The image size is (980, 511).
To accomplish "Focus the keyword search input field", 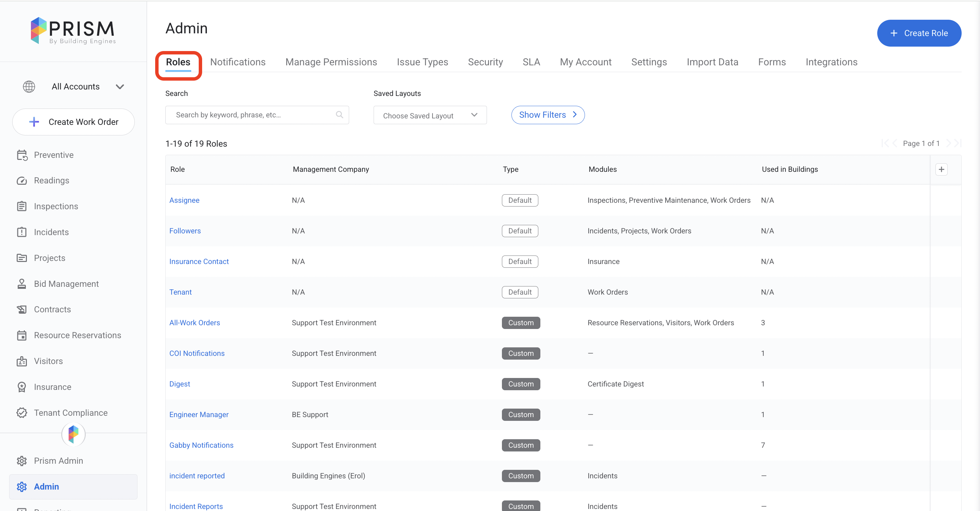I will click(251, 115).
